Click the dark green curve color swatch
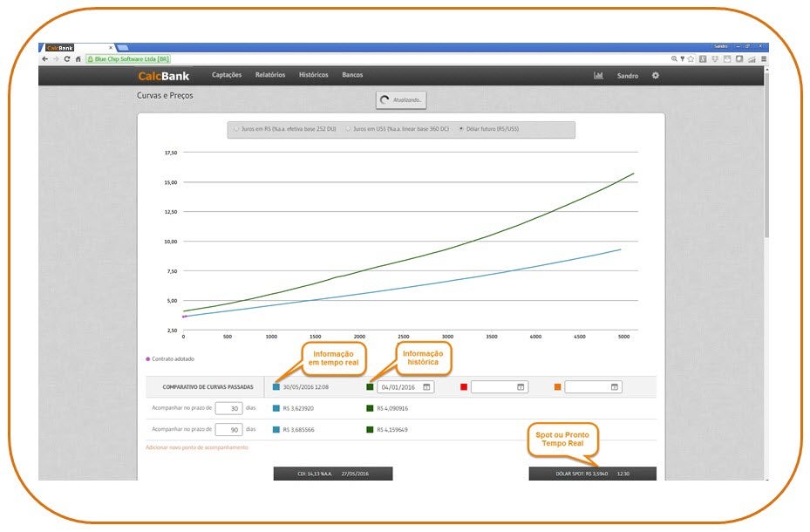The height and width of the screenshot is (532, 810). point(370,386)
